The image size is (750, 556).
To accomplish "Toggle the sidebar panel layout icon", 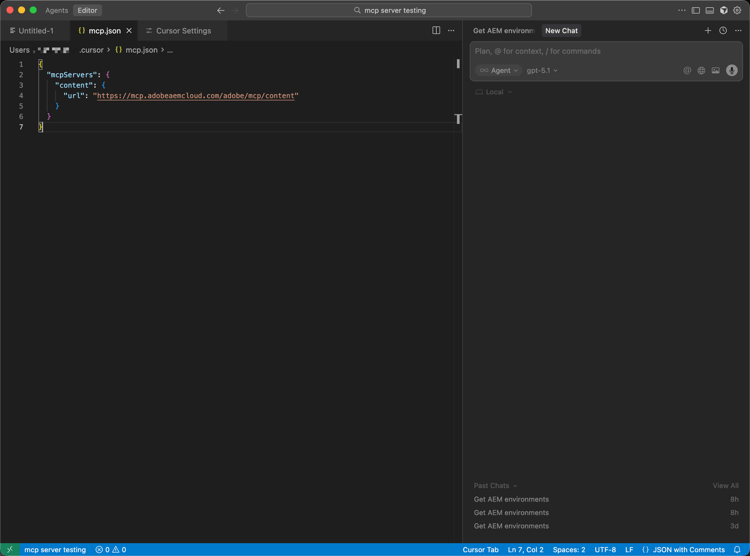I will (696, 11).
